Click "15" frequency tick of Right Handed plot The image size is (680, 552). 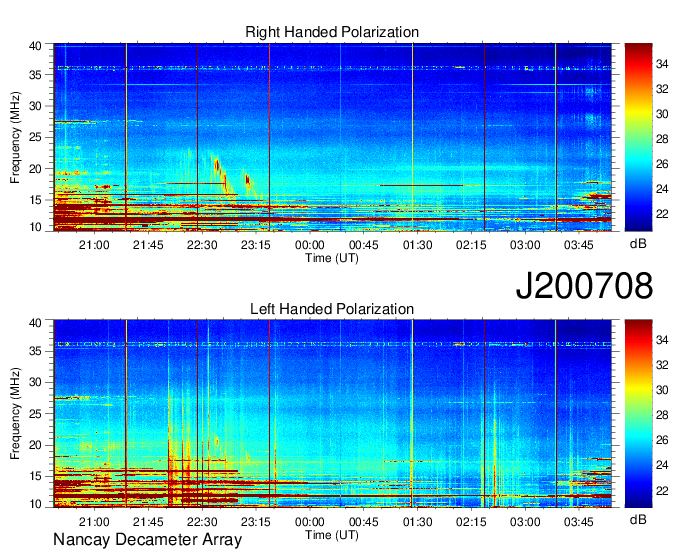(35, 200)
